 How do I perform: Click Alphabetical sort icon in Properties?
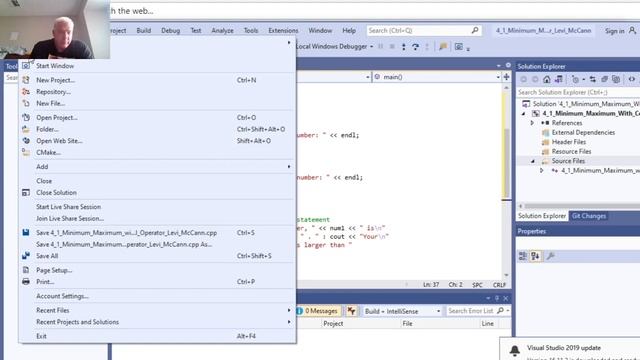pos(535,256)
